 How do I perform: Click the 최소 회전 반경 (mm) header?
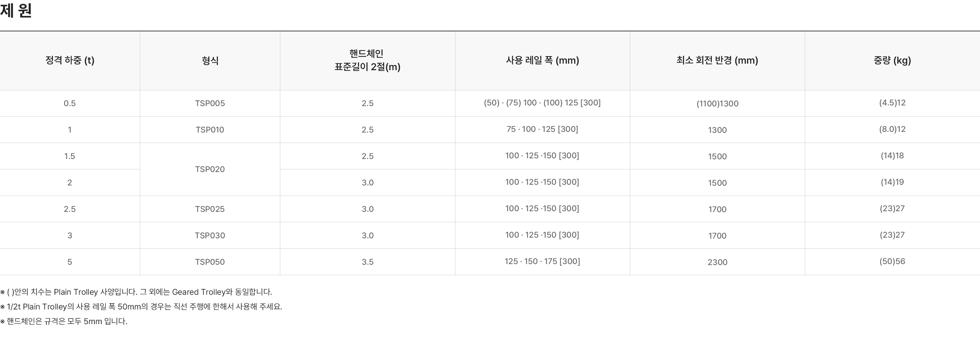click(717, 60)
